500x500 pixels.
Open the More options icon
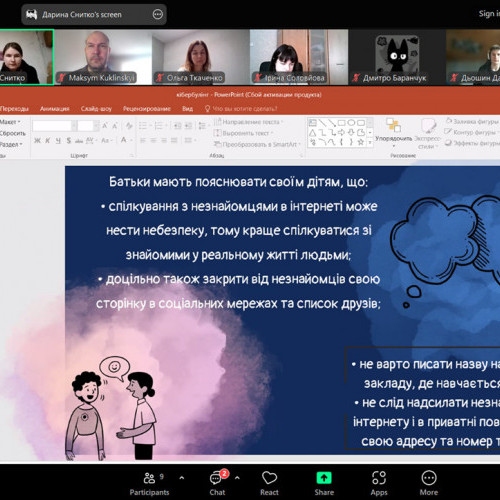click(429, 478)
